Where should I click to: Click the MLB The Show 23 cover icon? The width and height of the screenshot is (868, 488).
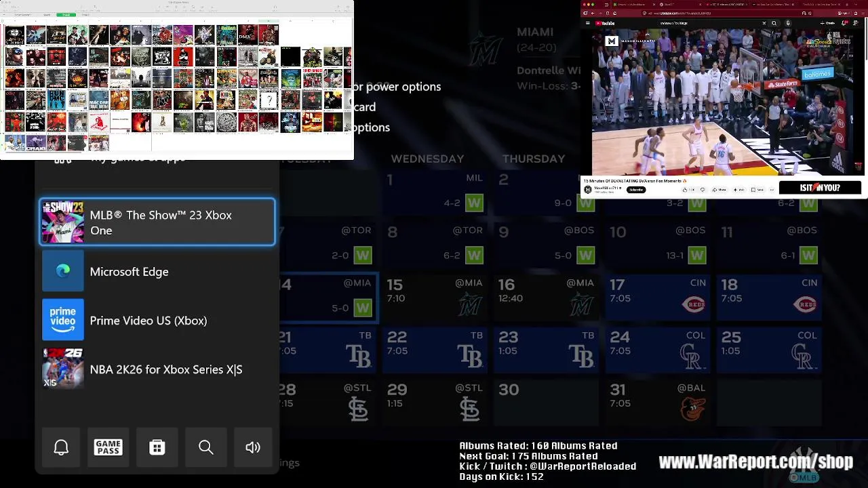(x=63, y=222)
